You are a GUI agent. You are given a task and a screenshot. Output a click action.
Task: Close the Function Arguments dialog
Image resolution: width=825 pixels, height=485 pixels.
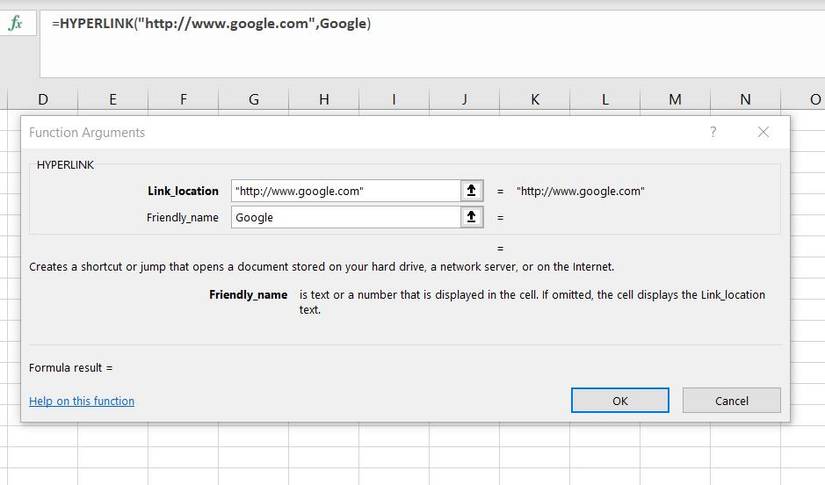(x=763, y=132)
